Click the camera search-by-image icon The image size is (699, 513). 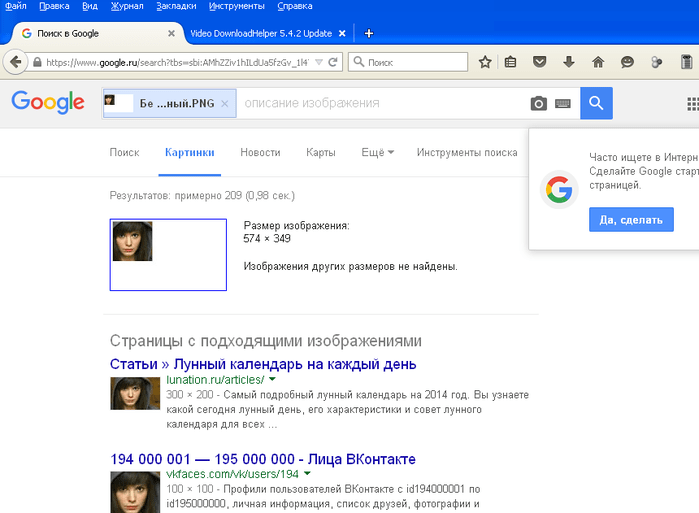538,104
